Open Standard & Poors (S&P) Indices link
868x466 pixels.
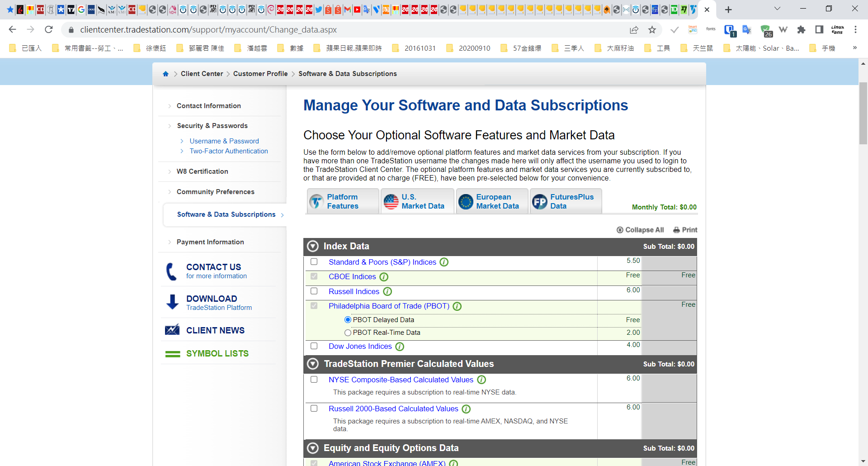tap(382, 262)
